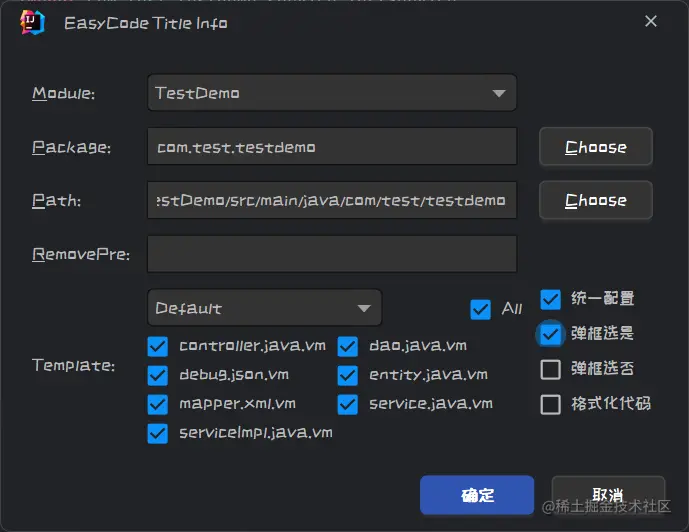Click the Default dropdown arrow
This screenshot has width=689, height=532.
pos(364,308)
